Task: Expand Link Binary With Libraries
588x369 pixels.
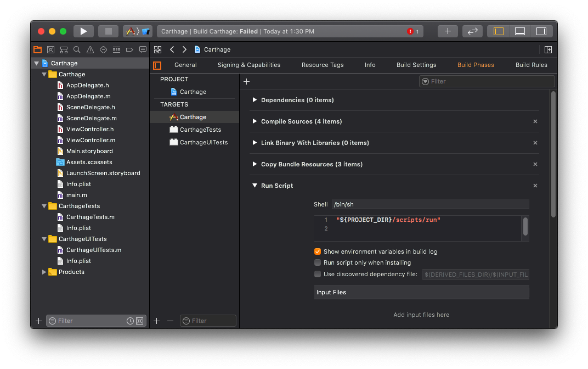Action: pyautogui.click(x=255, y=143)
